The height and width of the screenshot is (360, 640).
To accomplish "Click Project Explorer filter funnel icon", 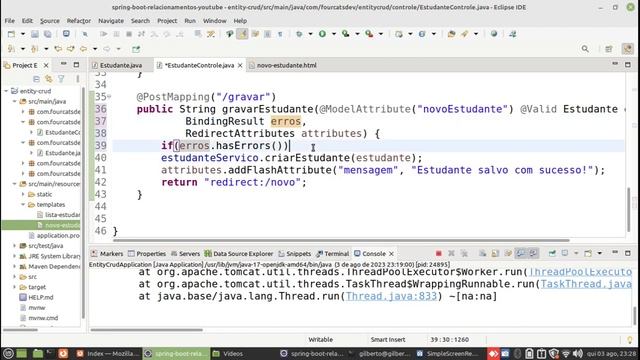I will 61,79.
